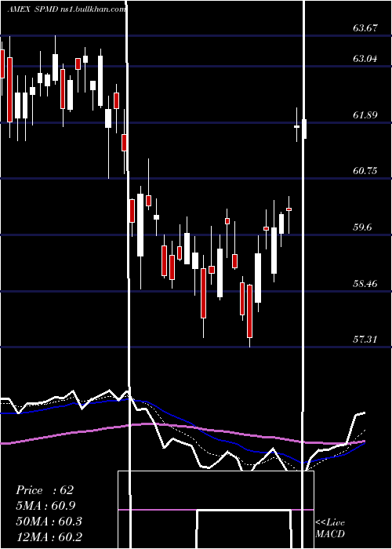Click the 57.31 price level label
This screenshot has height=549, width=392.
click(365, 339)
